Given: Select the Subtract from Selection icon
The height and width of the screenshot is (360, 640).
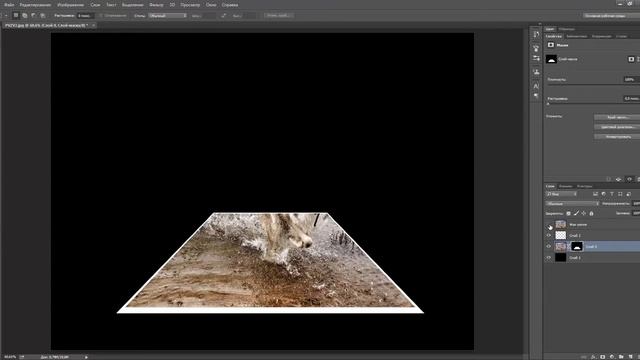Looking at the screenshot, I should point(33,16).
